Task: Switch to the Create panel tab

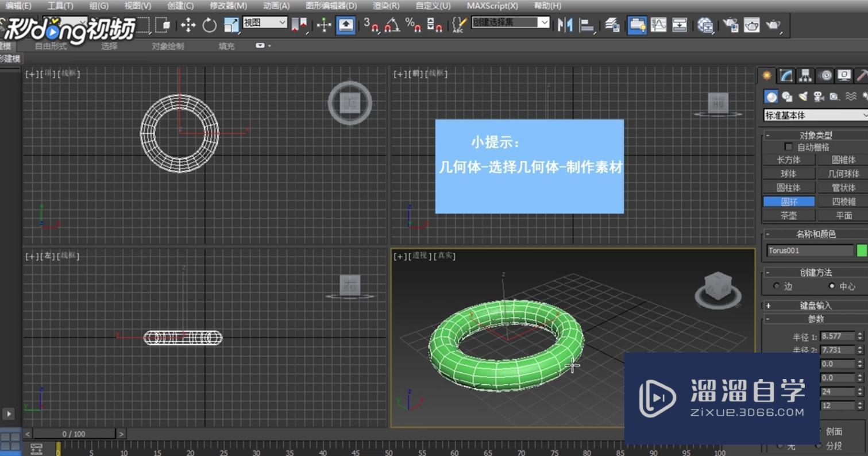Action: coord(766,76)
